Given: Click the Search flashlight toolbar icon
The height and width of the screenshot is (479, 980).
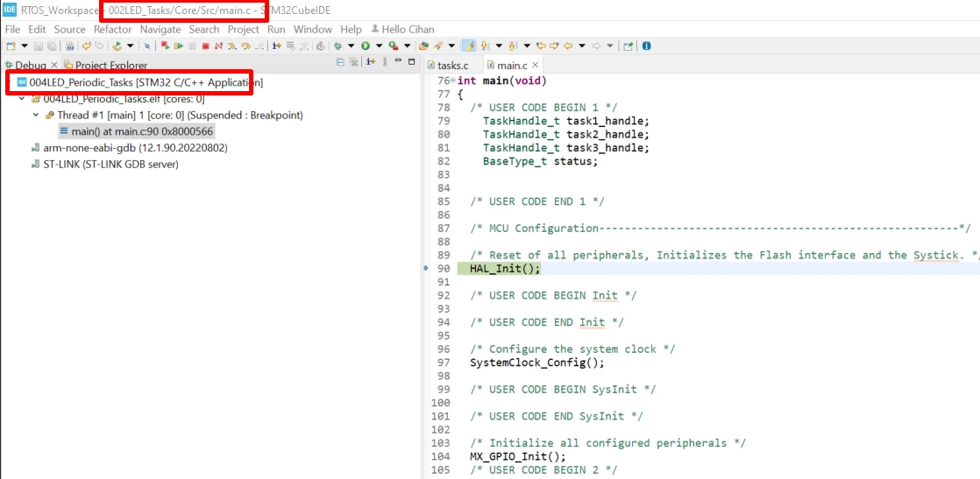Looking at the screenshot, I should [437, 46].
